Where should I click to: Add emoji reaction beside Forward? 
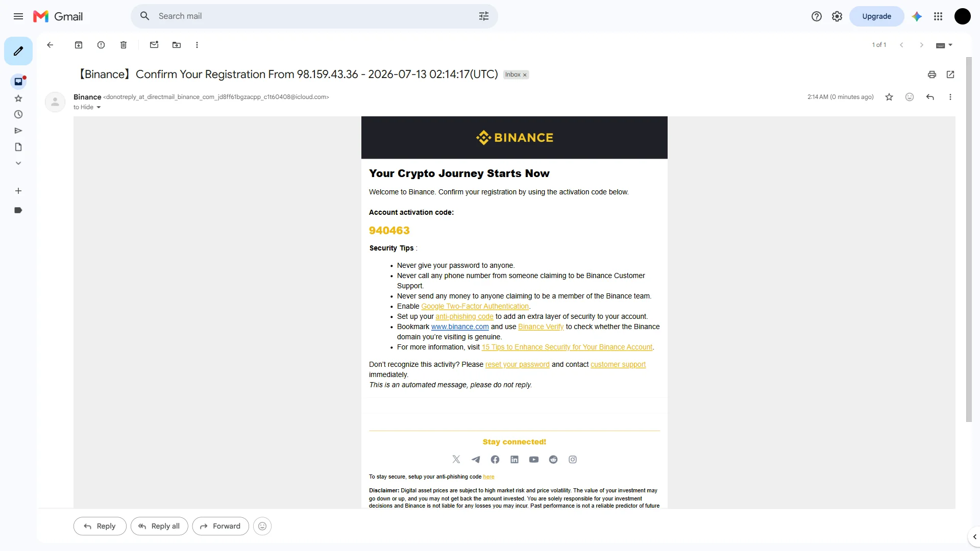pos(262,526)
